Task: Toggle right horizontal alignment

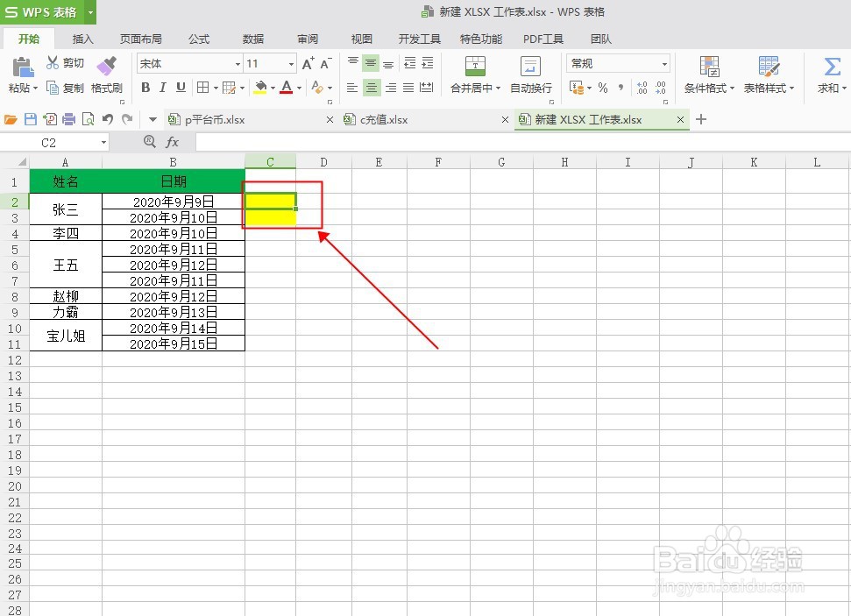Action: point(390,88)
